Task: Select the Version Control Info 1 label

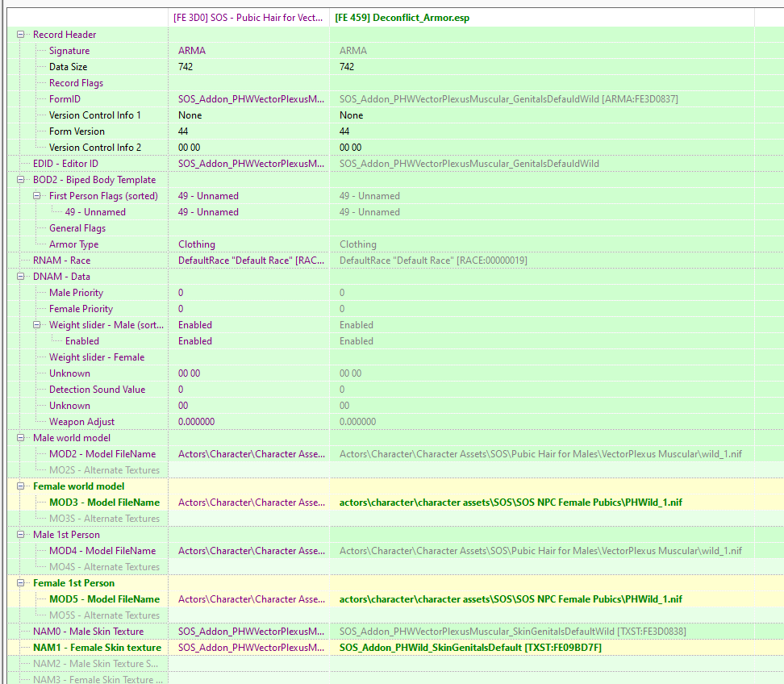Action: [95, 115]
